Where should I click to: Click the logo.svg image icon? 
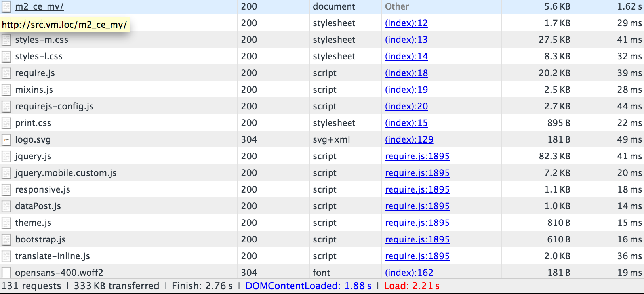click(x=6, y=139)
